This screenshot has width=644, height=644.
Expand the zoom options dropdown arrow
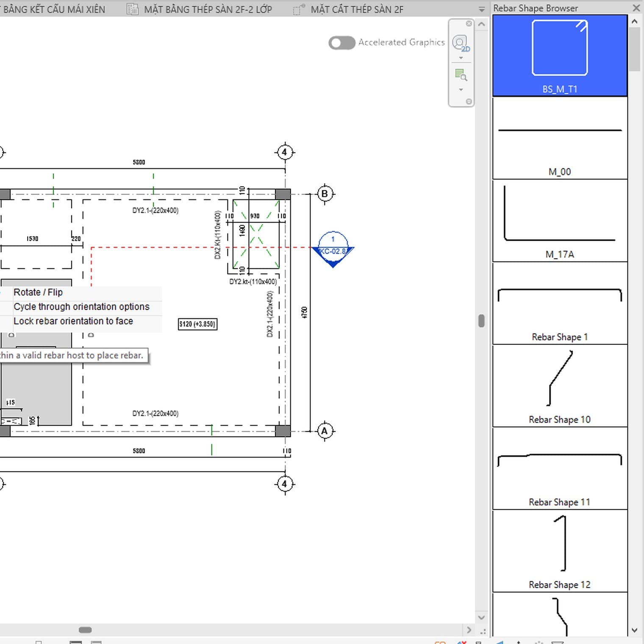(461, 90)
